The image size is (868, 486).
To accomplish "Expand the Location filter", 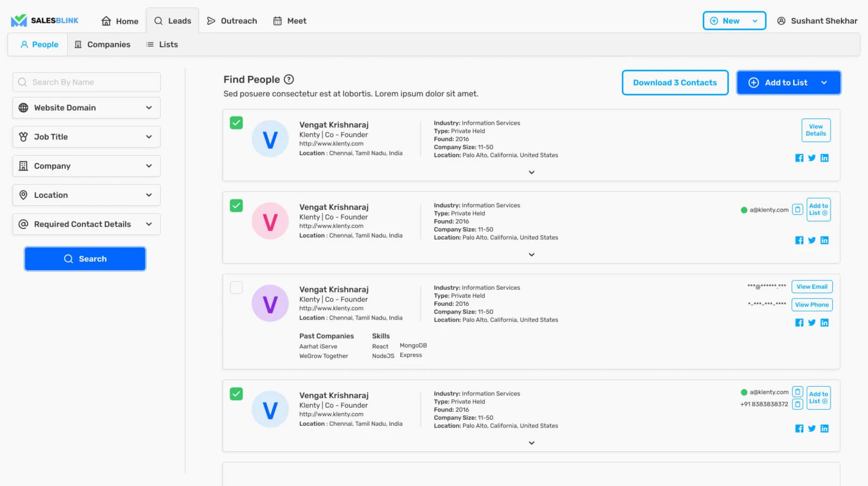I will tap(86, 195).
